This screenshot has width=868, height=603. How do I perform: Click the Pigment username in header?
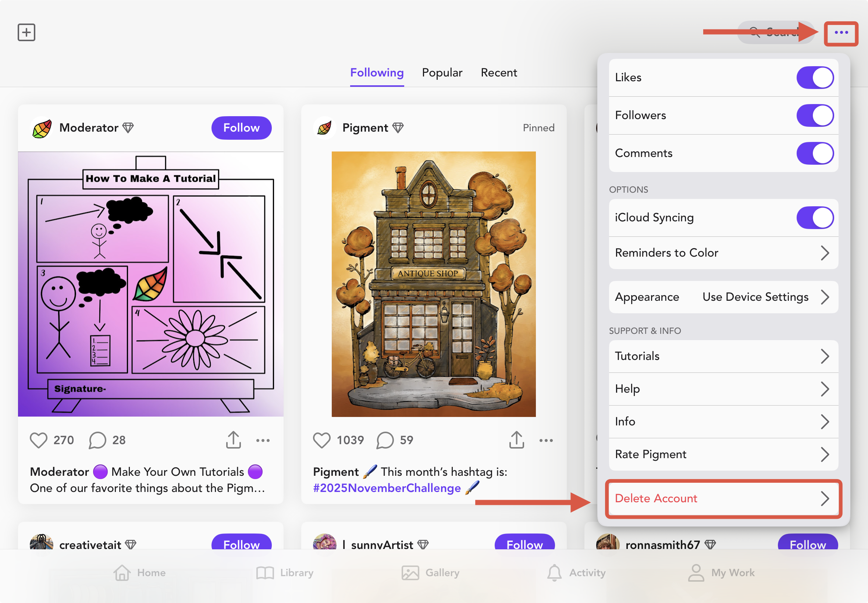point(365,128)
